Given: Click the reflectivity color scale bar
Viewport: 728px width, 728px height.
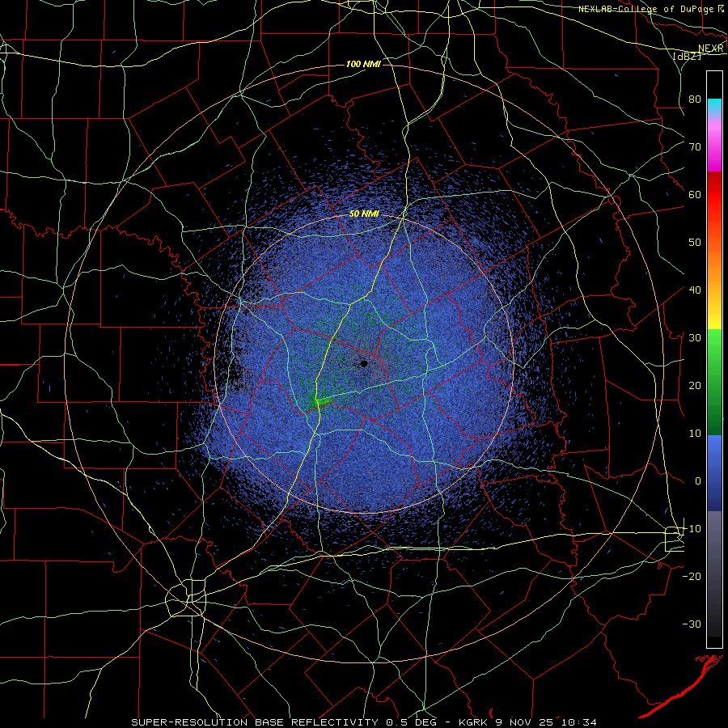Looking at the screenshot, I should [714, 359].
